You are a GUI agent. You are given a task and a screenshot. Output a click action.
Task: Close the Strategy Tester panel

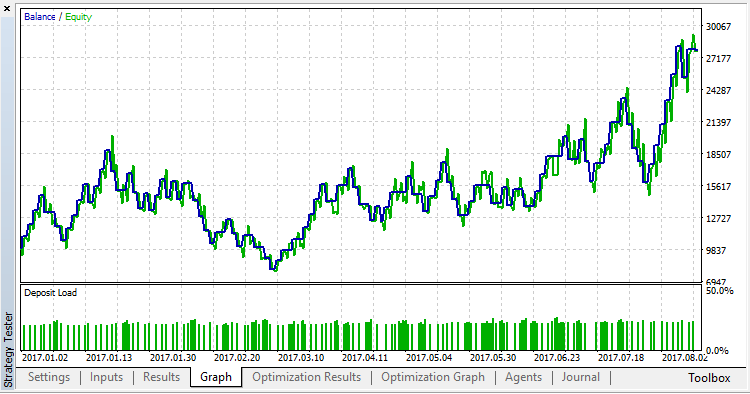[7, 9]
